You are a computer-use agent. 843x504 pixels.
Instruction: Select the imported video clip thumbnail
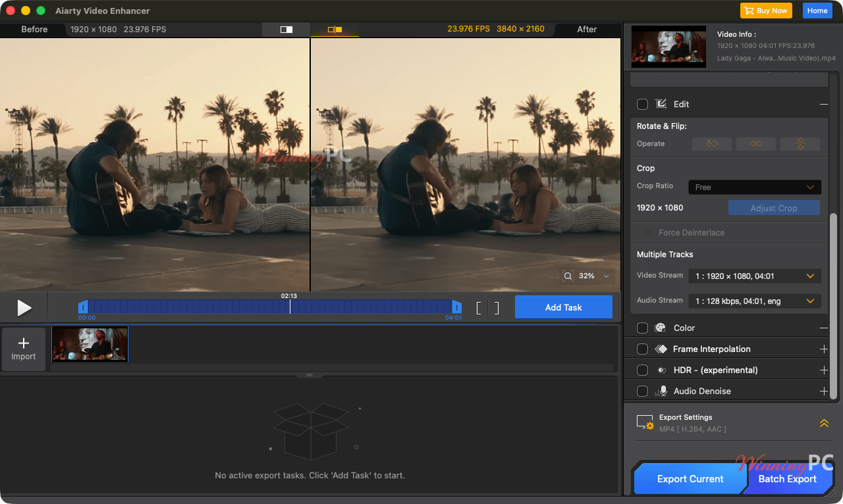pyautogui.click(x=90, y=344)
